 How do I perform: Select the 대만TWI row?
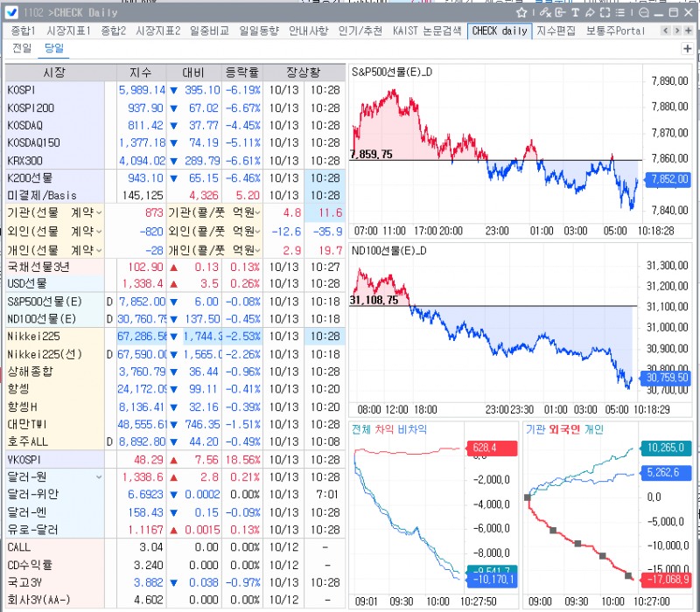pos(175,424)
